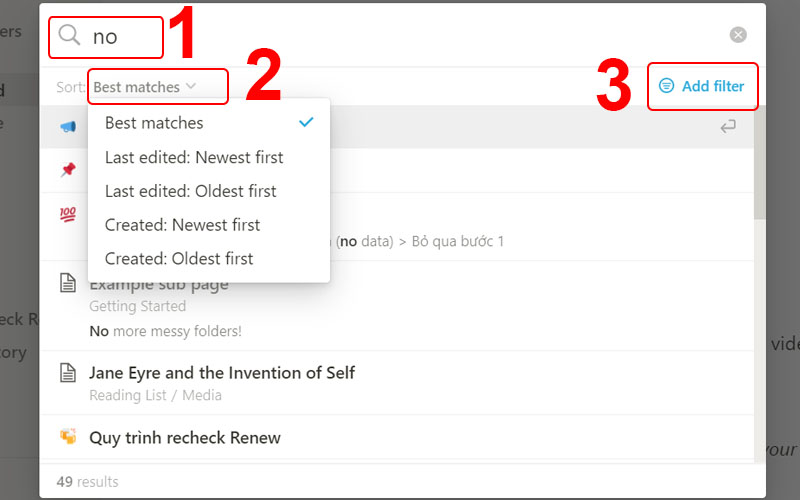Click the megaphone icon in first result
Viewport: 800px width, 500px height.
tap(68, 126)
